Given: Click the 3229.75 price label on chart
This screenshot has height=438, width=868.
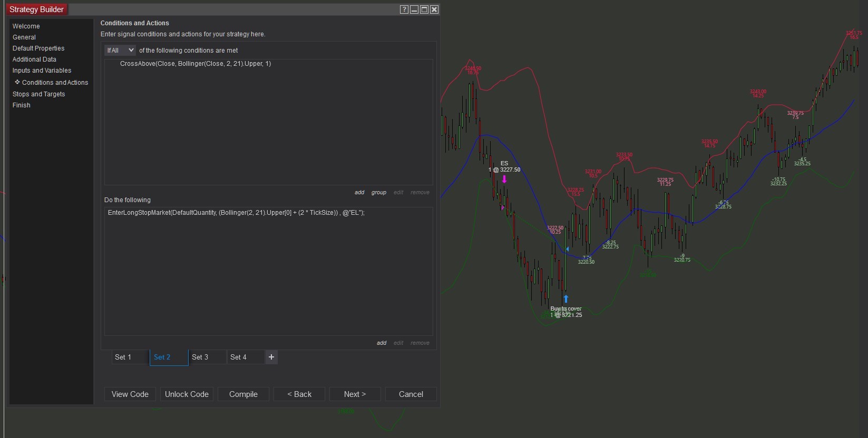Looking at the screenshot, I should [x=665, y=180].
